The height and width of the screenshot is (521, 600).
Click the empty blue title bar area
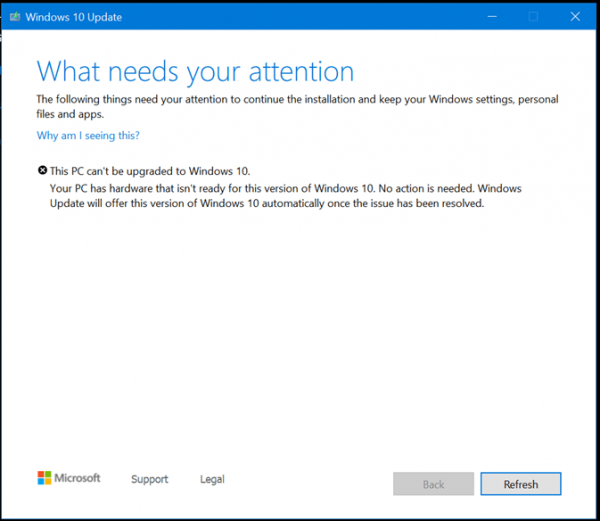click(x=298, y=16)
